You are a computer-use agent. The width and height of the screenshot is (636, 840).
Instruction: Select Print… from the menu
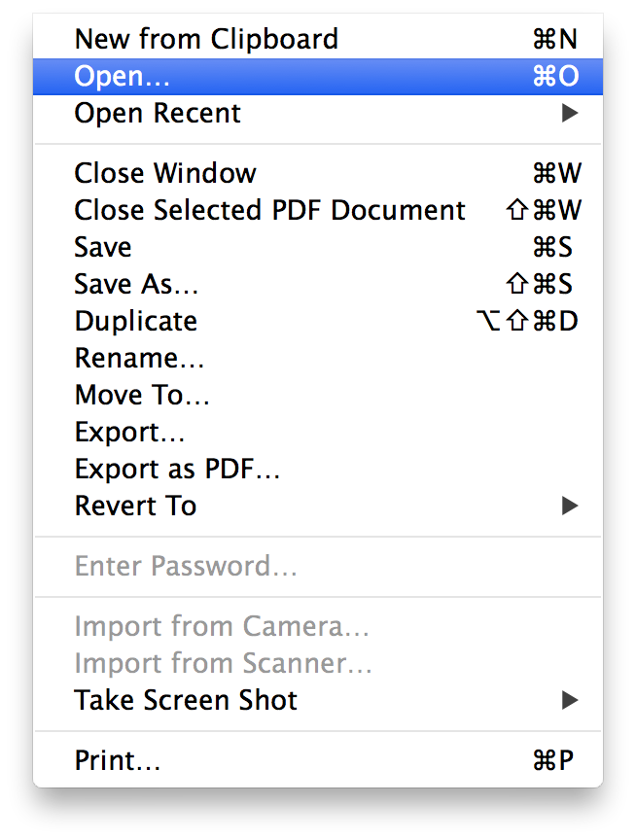point(117,760)
